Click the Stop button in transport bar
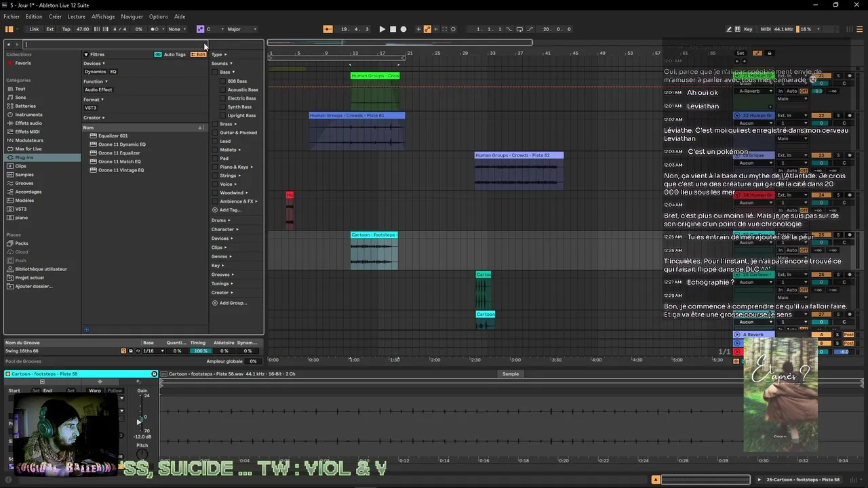This screenshot has height=488, width=868. tap(393, 29)
